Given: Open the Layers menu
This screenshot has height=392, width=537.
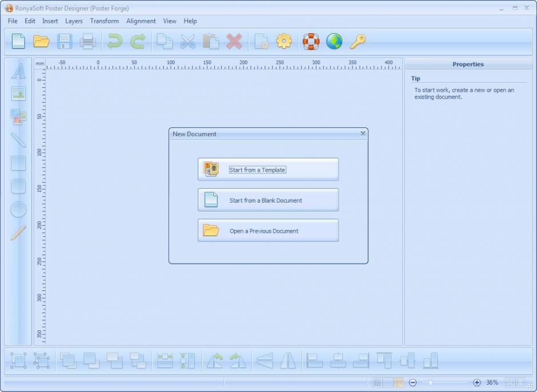Looking at the screenshot, I should (x=74, y=21).
